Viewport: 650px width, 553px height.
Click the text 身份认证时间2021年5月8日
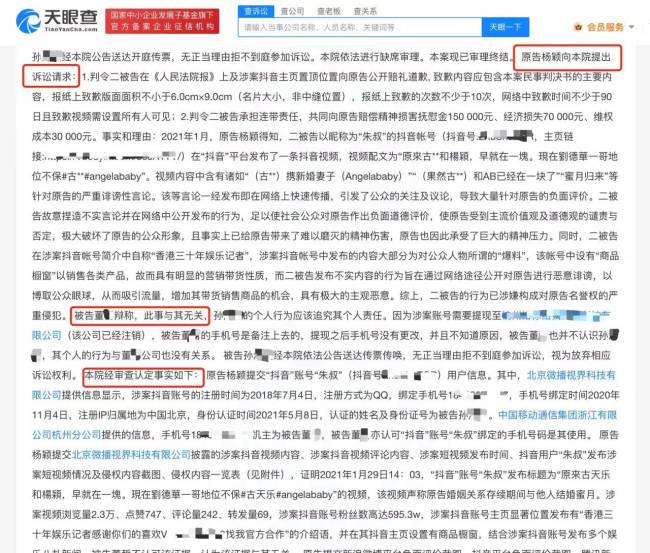(x=259, y=415)
